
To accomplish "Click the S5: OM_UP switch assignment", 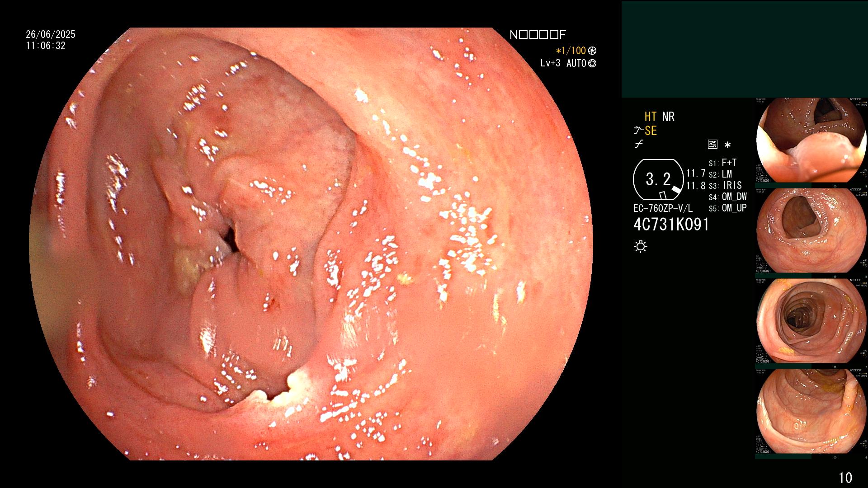I will click(x=727, y=208).
